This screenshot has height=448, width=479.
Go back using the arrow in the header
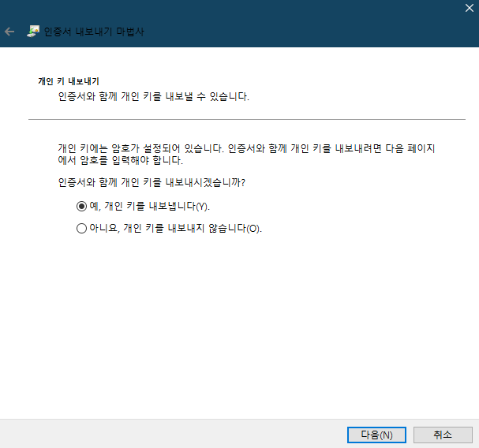click(x=9, y=32)
